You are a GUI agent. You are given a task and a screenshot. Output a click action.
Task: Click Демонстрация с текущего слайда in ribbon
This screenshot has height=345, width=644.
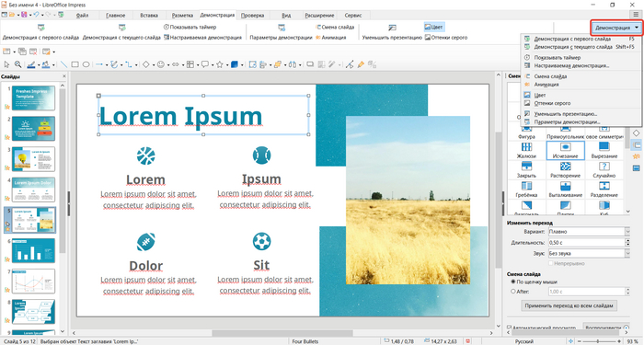point(121,32)
